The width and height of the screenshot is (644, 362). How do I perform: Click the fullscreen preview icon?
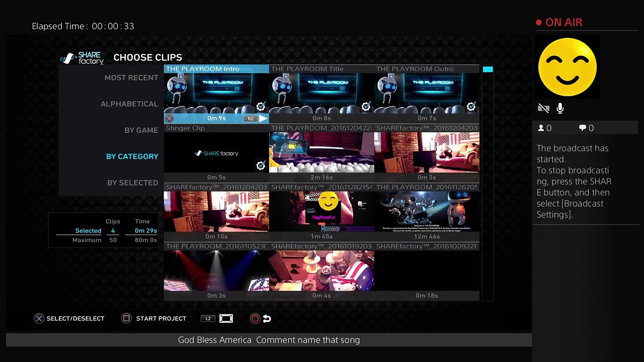coord(226,318)
